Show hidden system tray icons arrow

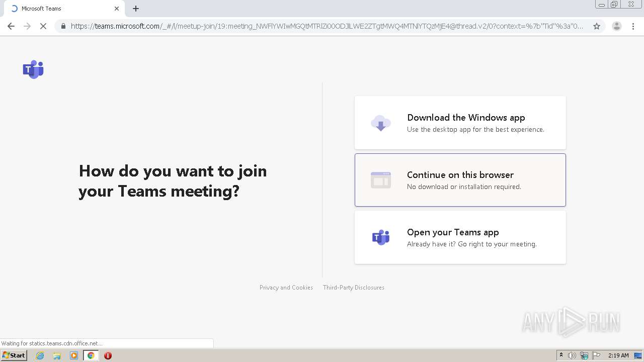pyautogui.click(x=561, y=355)
